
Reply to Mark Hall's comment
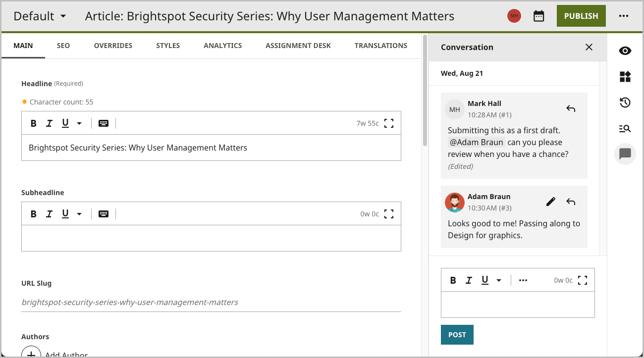pos(571,108)
